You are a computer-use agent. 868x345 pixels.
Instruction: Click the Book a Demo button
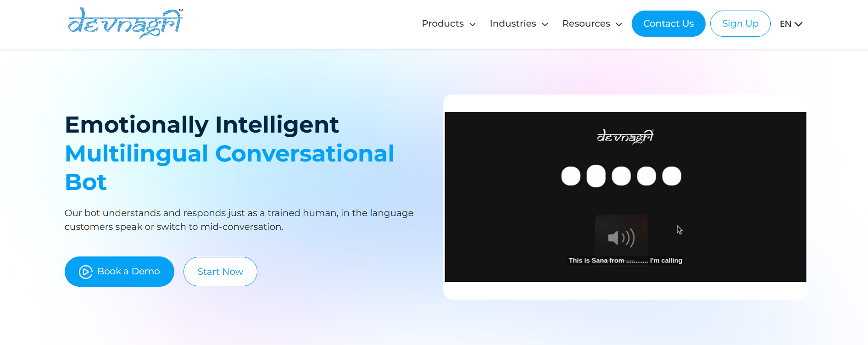click(119, 272)
